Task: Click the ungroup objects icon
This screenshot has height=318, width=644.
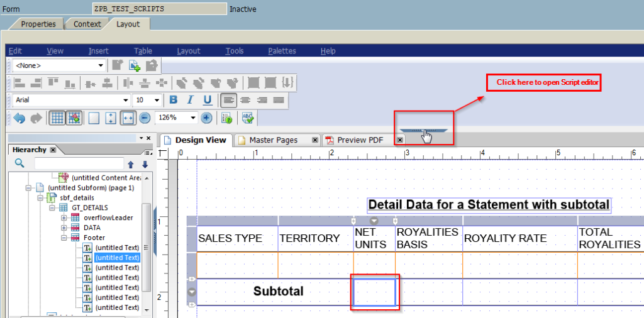Action: tap(270, 83)
